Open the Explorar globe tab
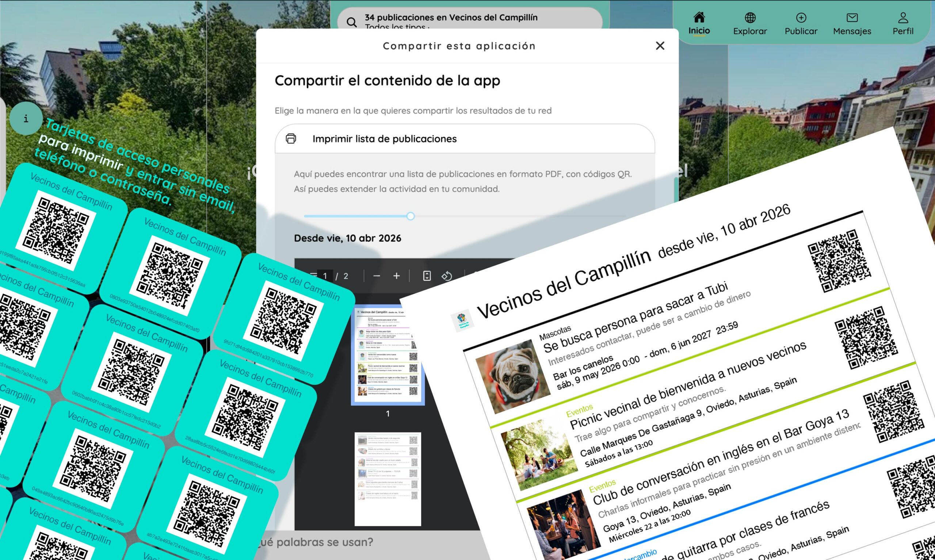Screen dimensions: 935x560 click(x=750, y=23)
